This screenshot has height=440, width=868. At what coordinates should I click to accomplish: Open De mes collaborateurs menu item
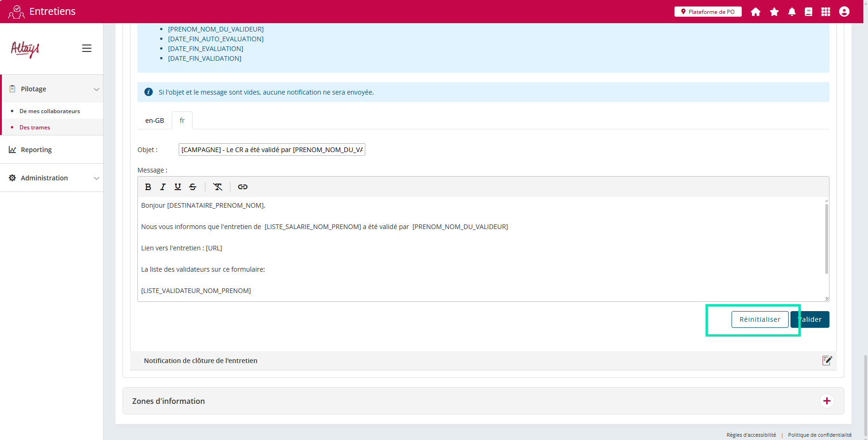coord(50,111)
